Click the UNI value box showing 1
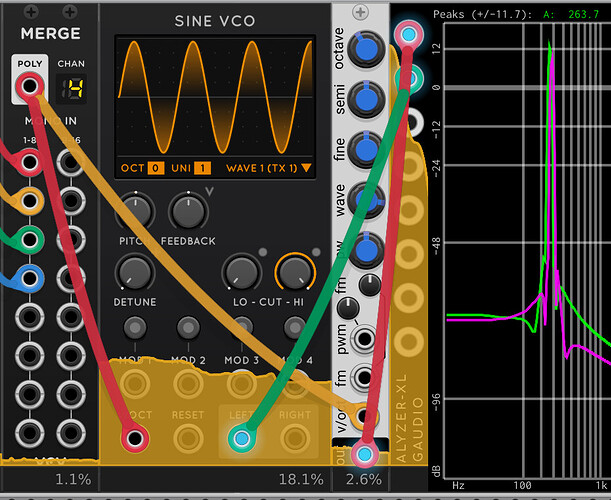The image size is (611, 500). point(203,168)
